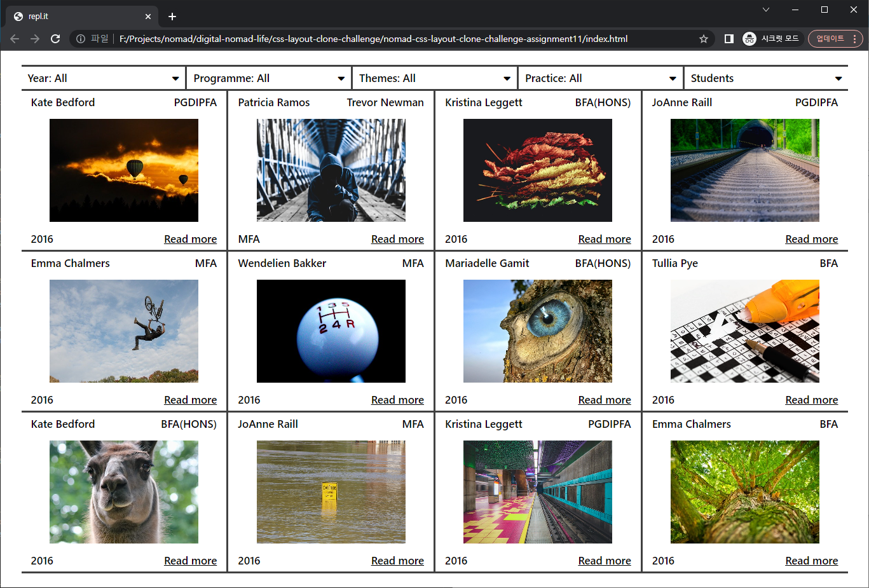Expand the Themes: All filter
Image resolution: width=869 pixels, height=588 pixels.
click(435, 78)
